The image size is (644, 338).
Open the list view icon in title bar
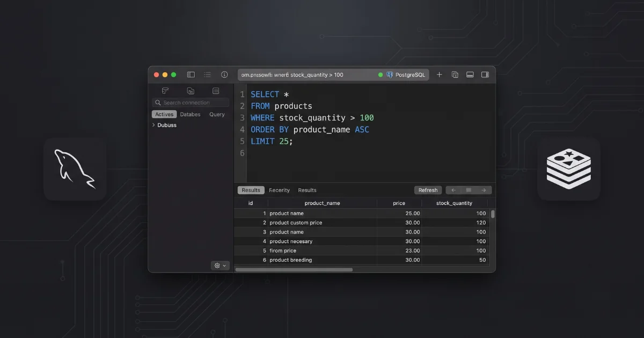pyautogui.click(x=208, y=75)
